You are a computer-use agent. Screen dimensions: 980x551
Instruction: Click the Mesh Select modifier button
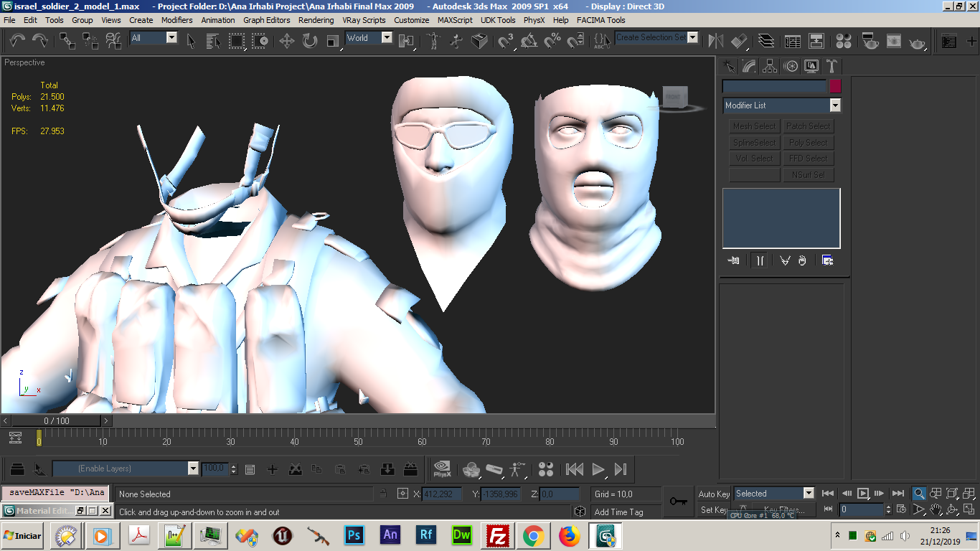click(754, 126)
